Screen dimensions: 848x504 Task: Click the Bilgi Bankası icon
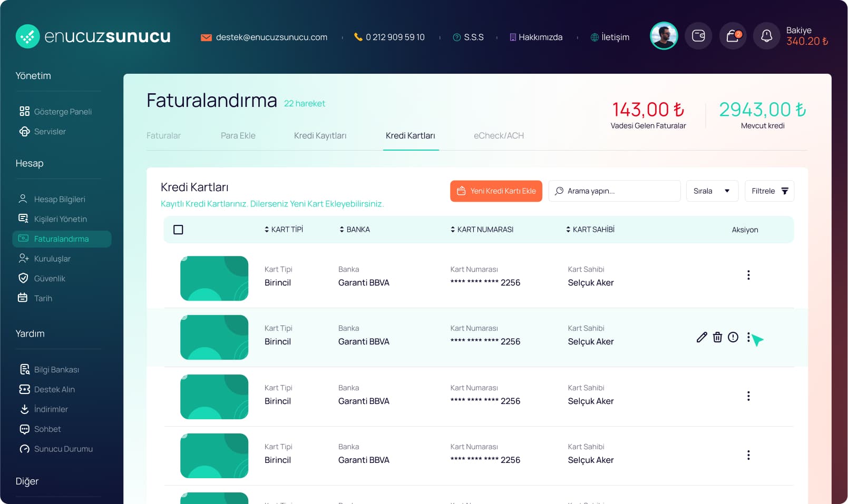point(24,369)
